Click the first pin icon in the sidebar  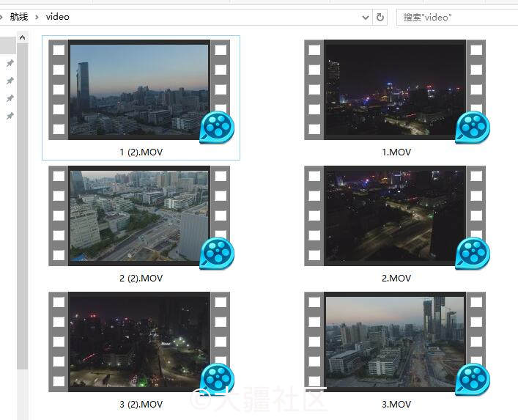10,63
